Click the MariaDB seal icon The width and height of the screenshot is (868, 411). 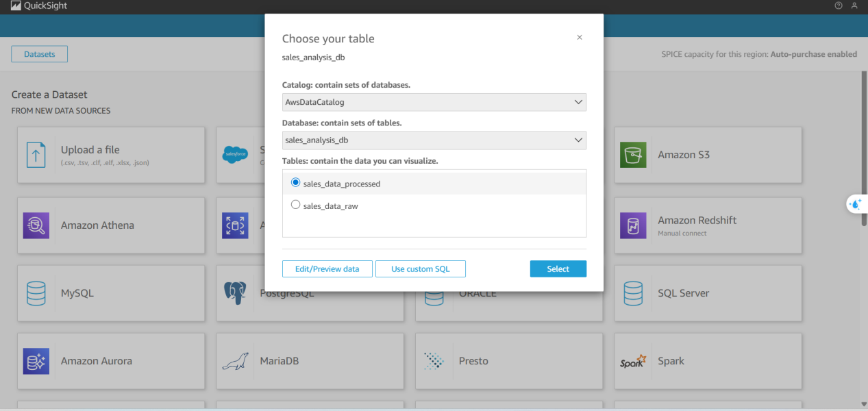click(235, 362)
